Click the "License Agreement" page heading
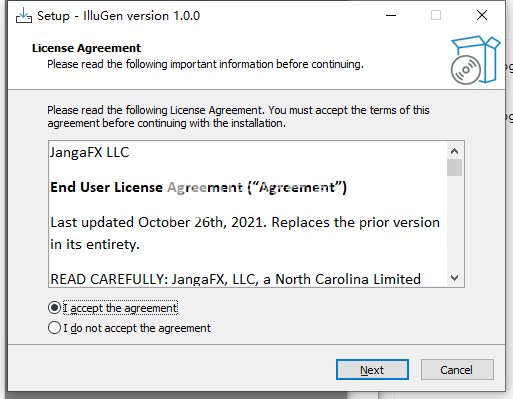The image size is (513, 399). pos(86,48)
